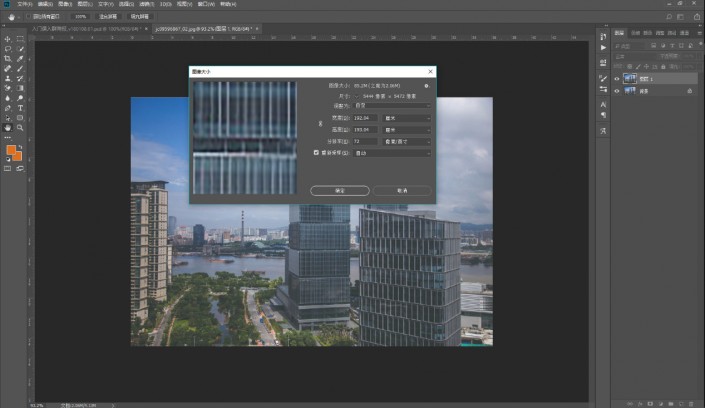Image resolution: width=705 pixels, height=408 pixels.
Task: Toggle Scroll All Windows checkbox
Action: pyautogui.click(x=28, y=17)
